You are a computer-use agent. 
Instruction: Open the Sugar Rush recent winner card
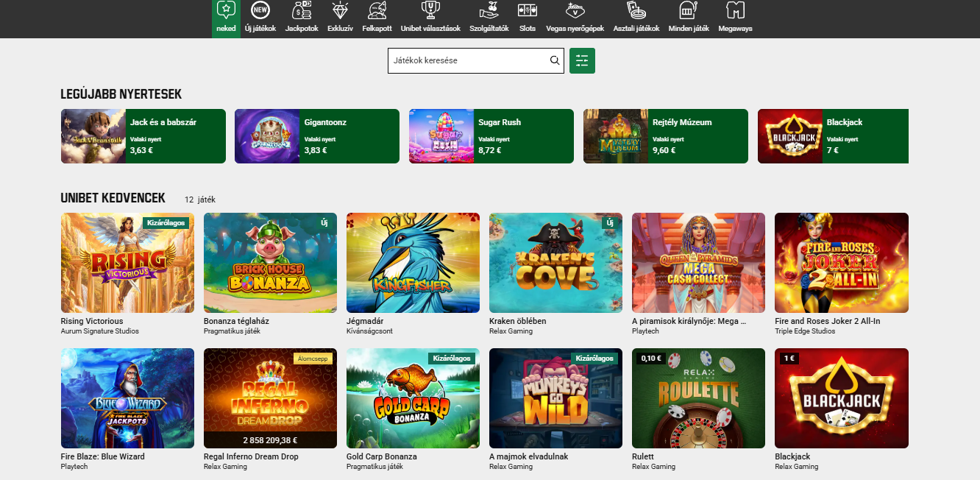pos(491,136)
